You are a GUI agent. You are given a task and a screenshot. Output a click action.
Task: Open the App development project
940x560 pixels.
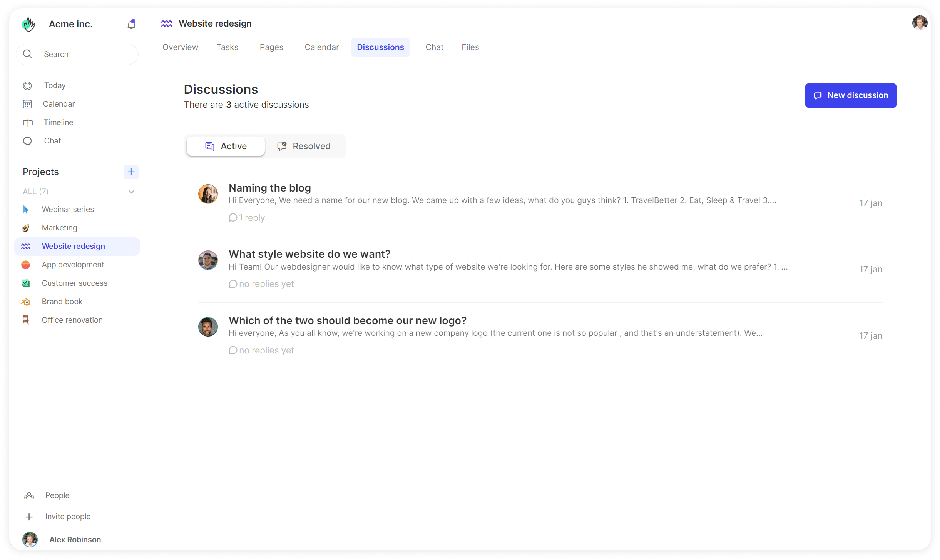(73, 265)
